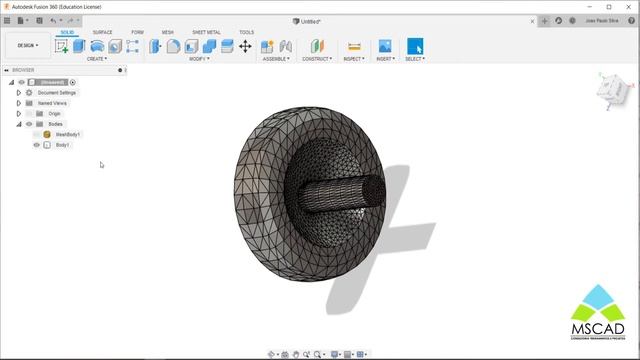Viewport: 640px width, 360px height.
Task: Click the Save icon
Action: click(x=40, y=20)
